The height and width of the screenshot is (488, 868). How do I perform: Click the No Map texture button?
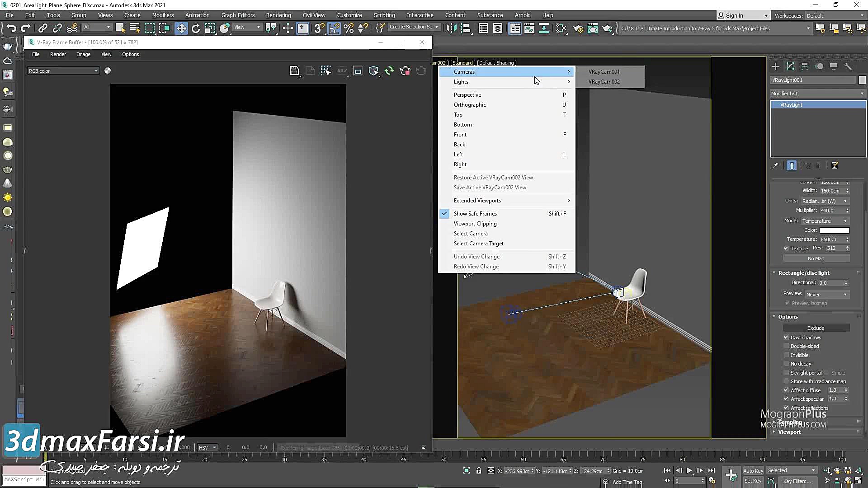pyautogui.click(x=816, y=258)
